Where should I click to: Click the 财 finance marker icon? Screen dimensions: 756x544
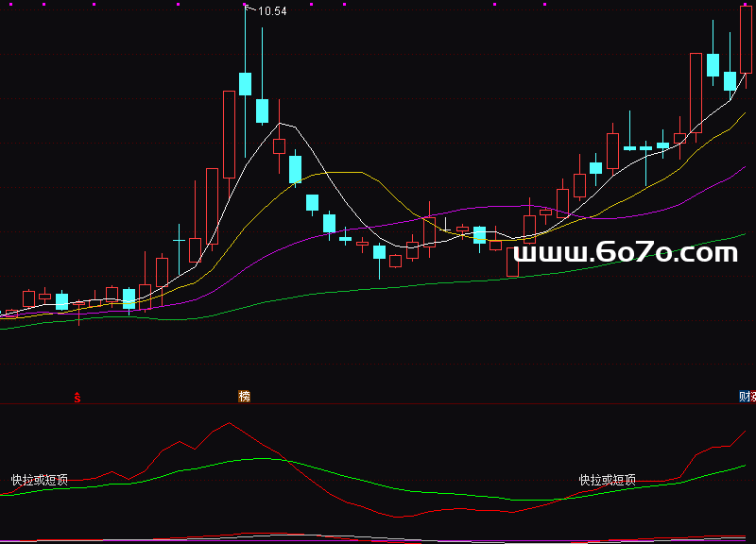tap(746, 396)
